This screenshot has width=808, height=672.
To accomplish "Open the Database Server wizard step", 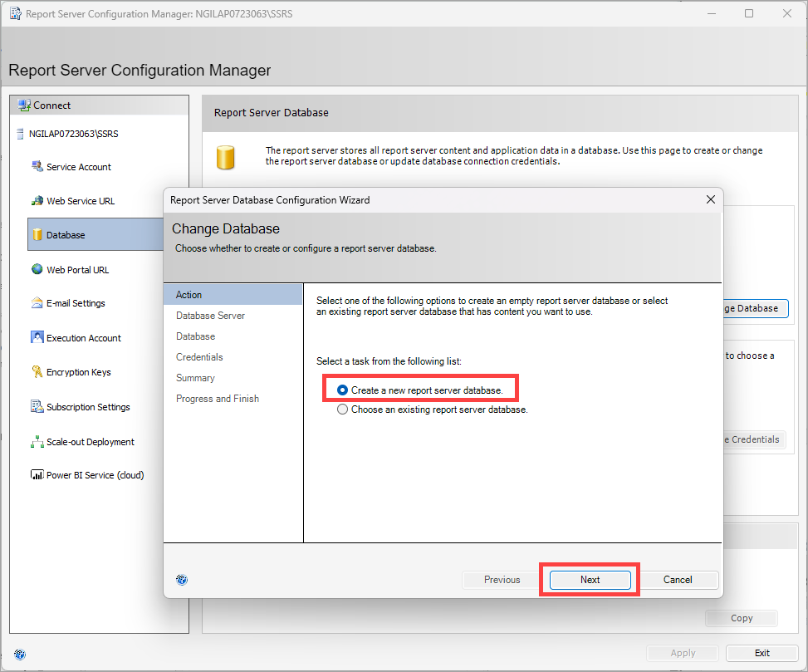I will pyautogui.click(x=210, y=316).
